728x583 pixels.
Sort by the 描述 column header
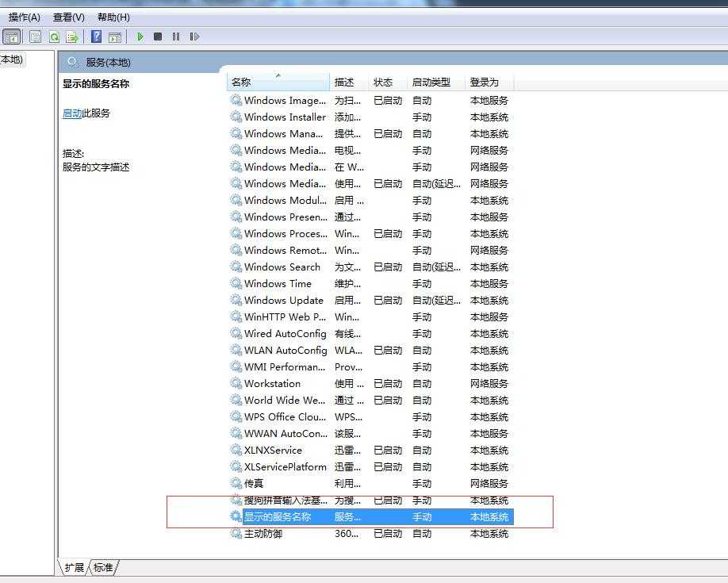[x=349, y=82]
